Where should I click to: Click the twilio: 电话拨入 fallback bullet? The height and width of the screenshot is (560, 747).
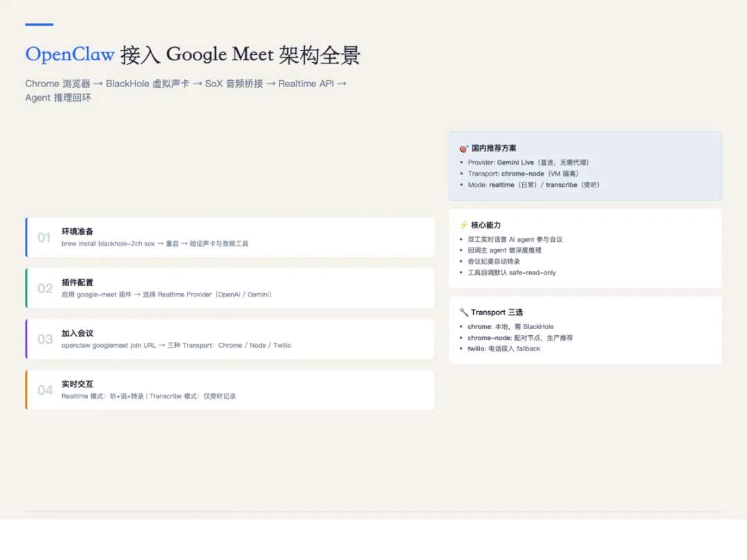click(x=504, y=349)
